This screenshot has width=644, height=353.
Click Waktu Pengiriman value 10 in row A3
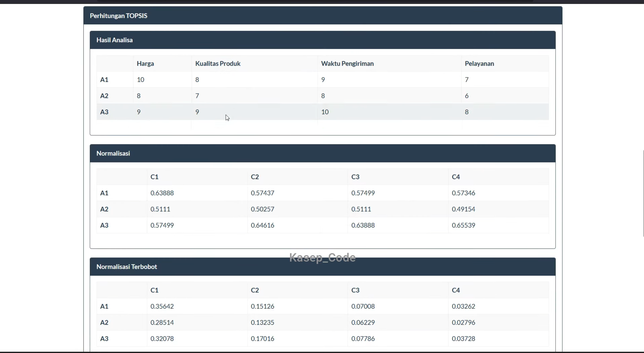pyautogui.click(x=325, y=112)
